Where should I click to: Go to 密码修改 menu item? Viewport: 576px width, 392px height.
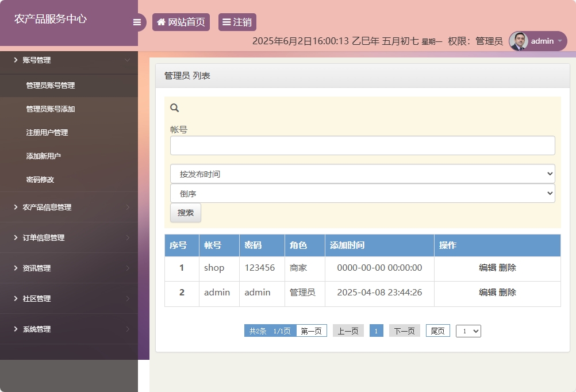tap(40, 180)
